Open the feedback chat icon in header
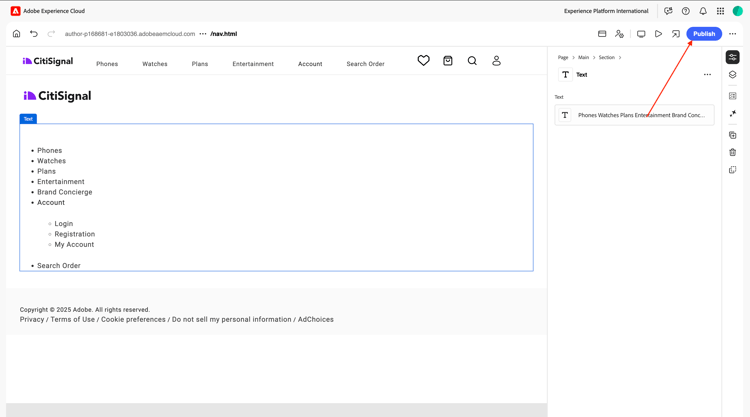This screenshot has width=750, height=417. click(668, 11)
